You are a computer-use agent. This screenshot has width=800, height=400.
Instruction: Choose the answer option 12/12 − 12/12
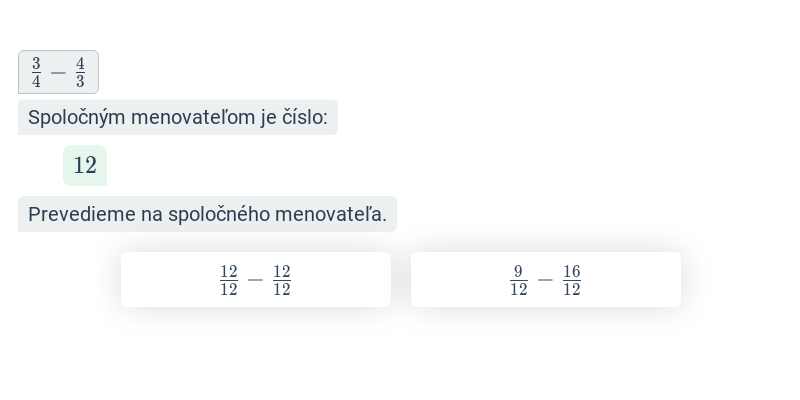(x=256, y=280)
